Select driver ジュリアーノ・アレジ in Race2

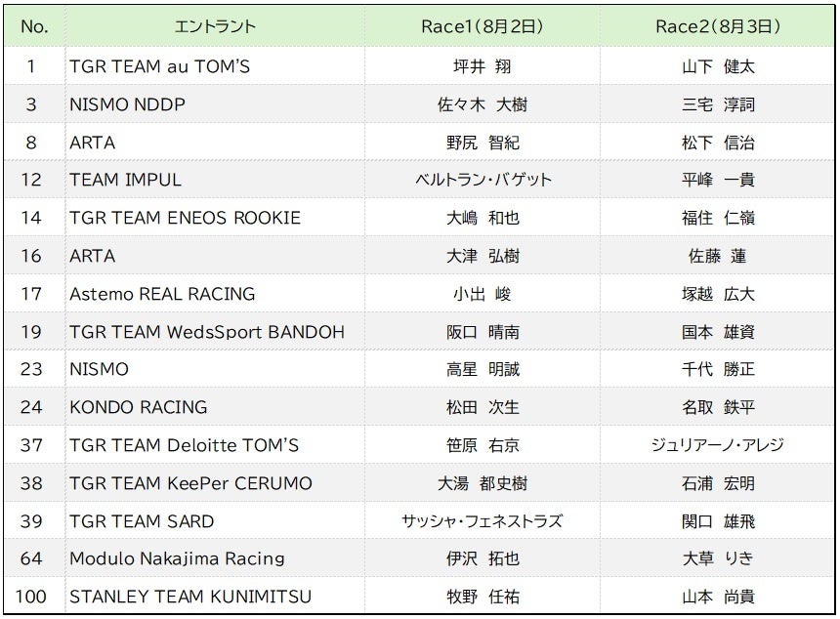(x=717, y=445)
